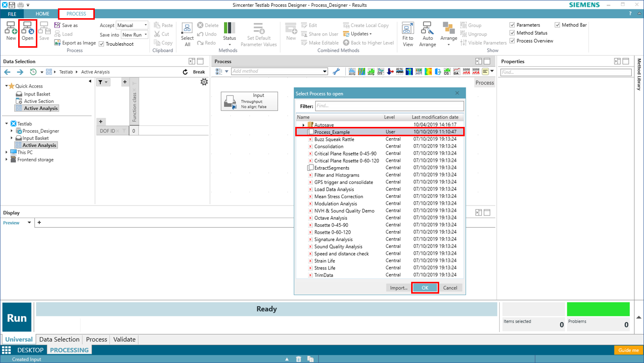Click the New process icon

click(x=11, y=29)
